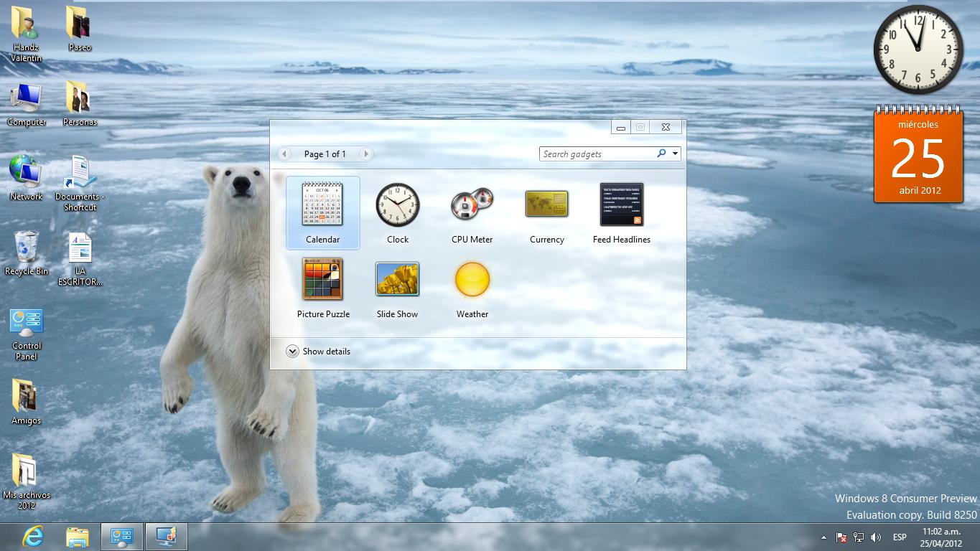This screenshot has height=551, width=980.
Task: Select the Feed Headlines gadget
Action: (621, 205)
